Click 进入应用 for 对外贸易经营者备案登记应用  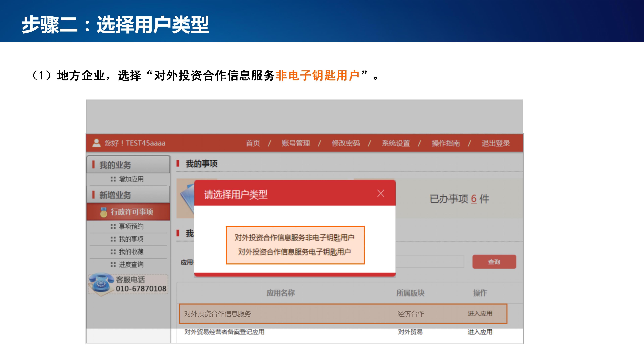[x=480, y=332]
